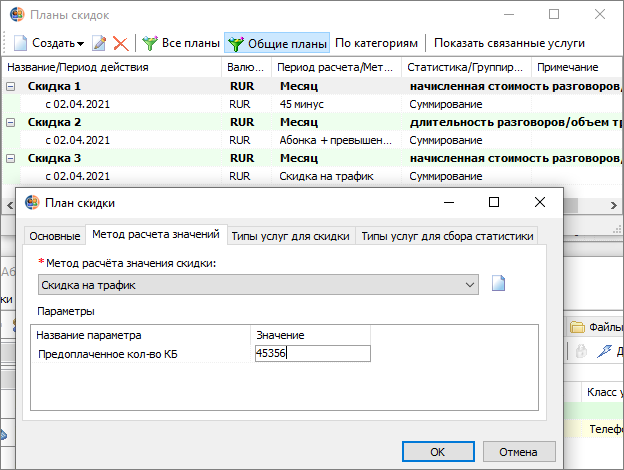
Task: Click the Примечание column header
Action: pos(577,67)
